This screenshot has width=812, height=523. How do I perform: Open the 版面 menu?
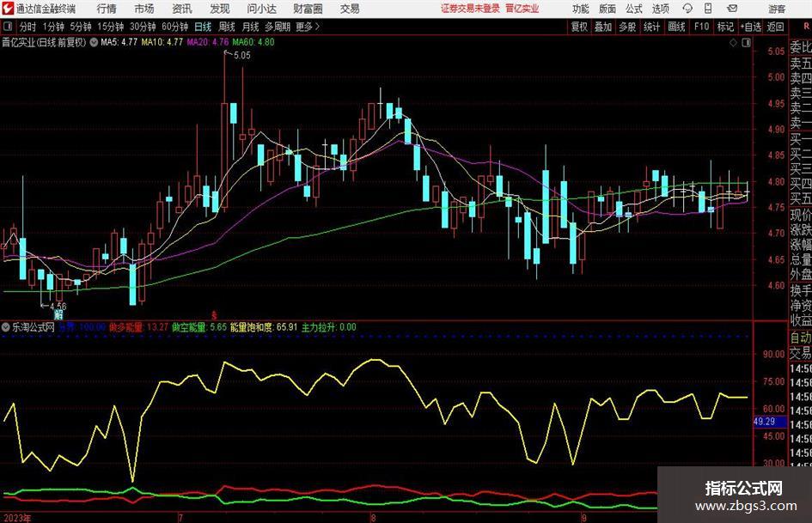(607, 9)
